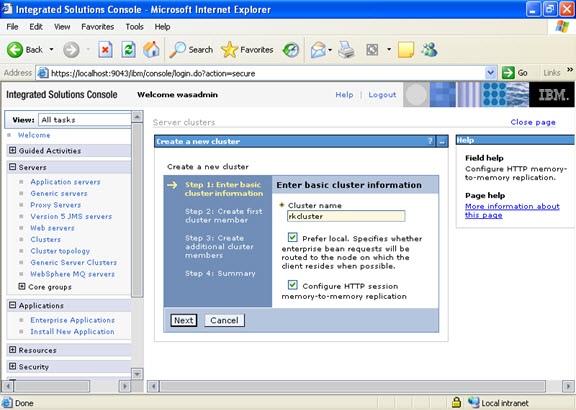Click the URL address field
This screenshot has width=576, height=410.
pyautogui.click(x=267, y=73)
